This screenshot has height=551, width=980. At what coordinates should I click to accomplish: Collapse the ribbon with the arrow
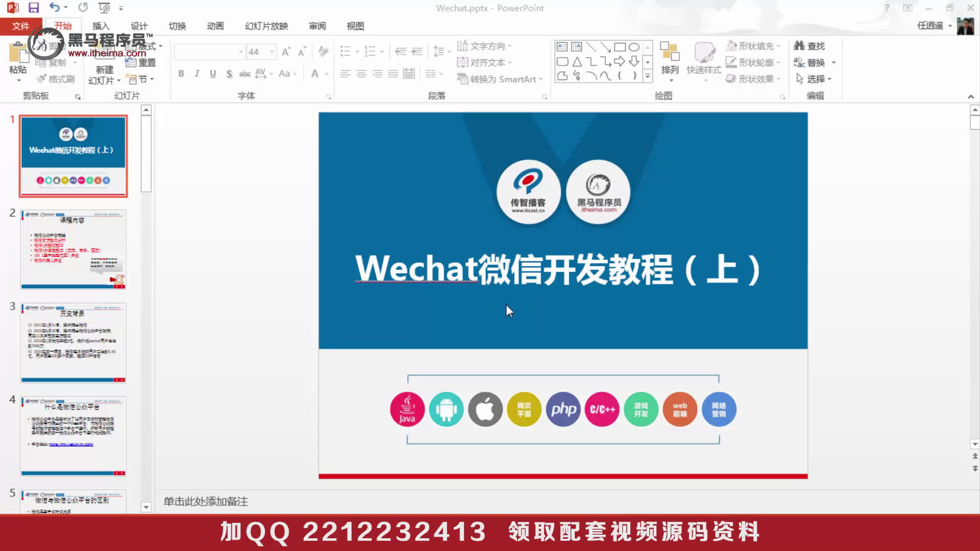point(971,96)
